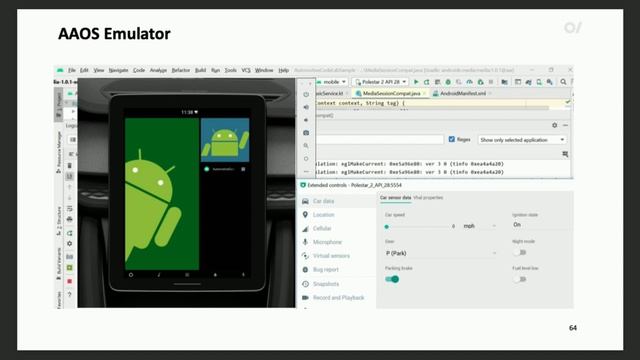Select the Vhal properties tab
Viewport: 640px width, 360px height.
point(428,198)
